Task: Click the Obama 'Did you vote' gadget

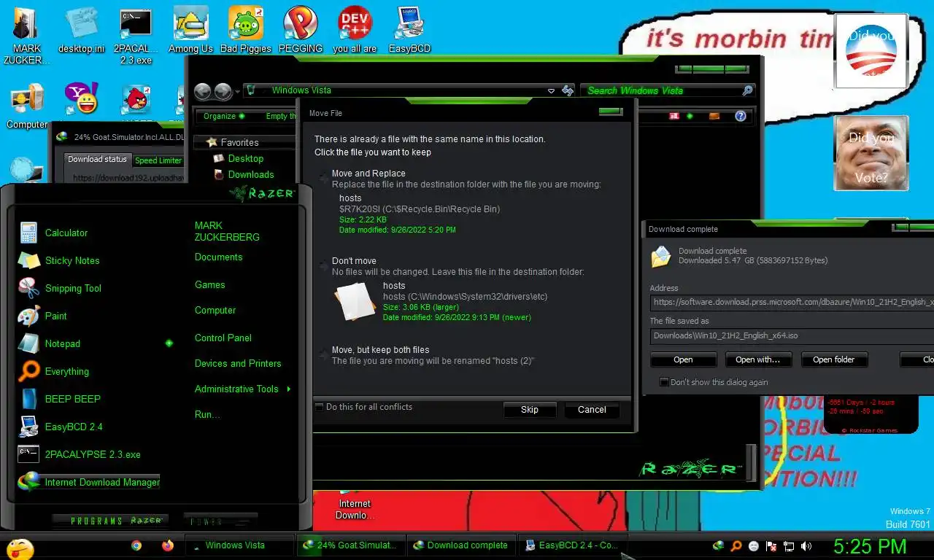Action: coord(871,50)
